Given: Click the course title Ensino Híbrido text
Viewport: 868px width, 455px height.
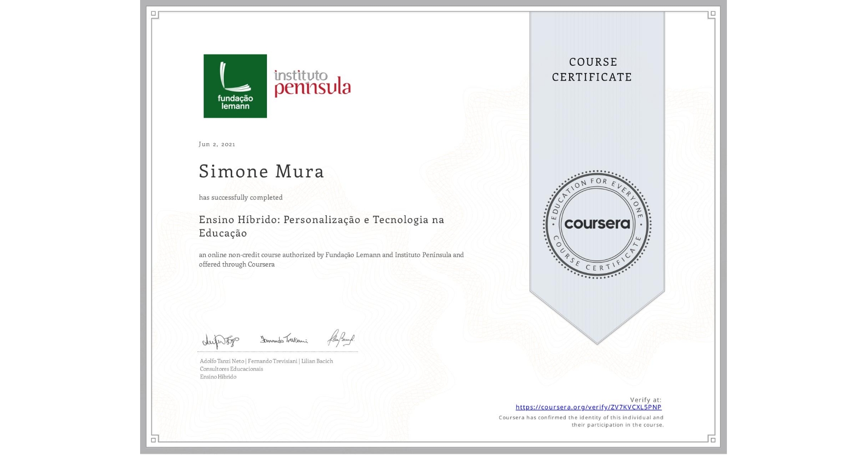Looking at the screenshot, I should (321, 220).
